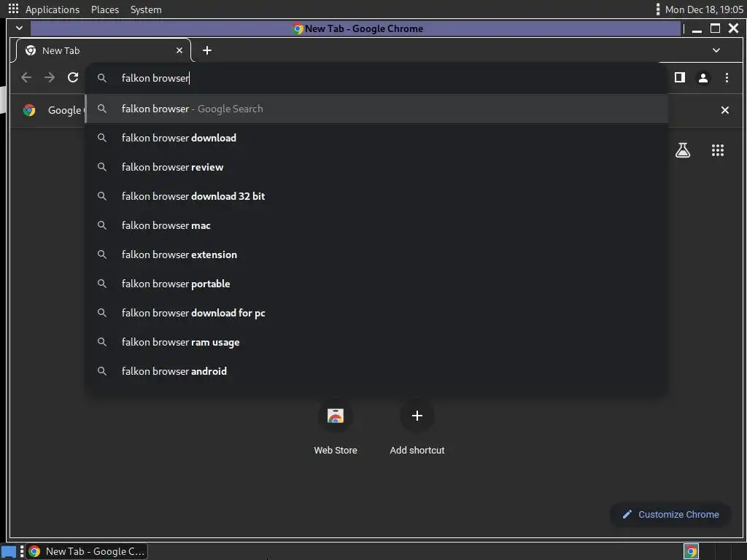Select suggestion 'falkon browser ram usage'
This screenshot has width=747, height=560.
[x=376, y=342]
